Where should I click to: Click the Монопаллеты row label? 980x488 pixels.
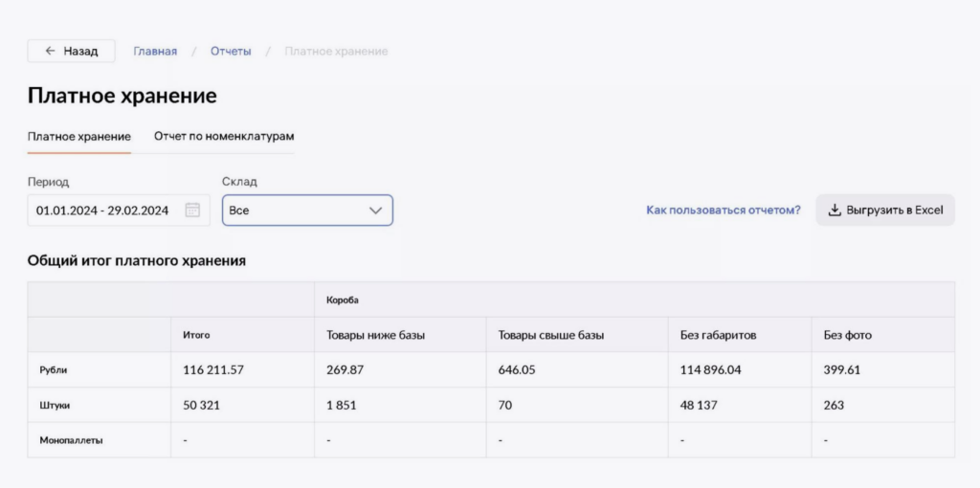point(70,440)
